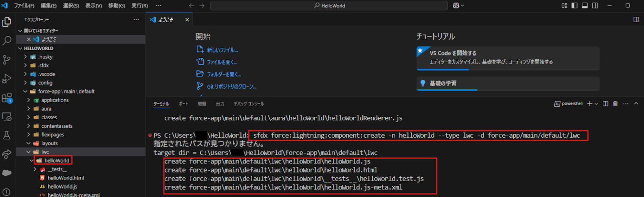Click the Salesforce cloud icon in activity bar

click(x=7, y=173)
